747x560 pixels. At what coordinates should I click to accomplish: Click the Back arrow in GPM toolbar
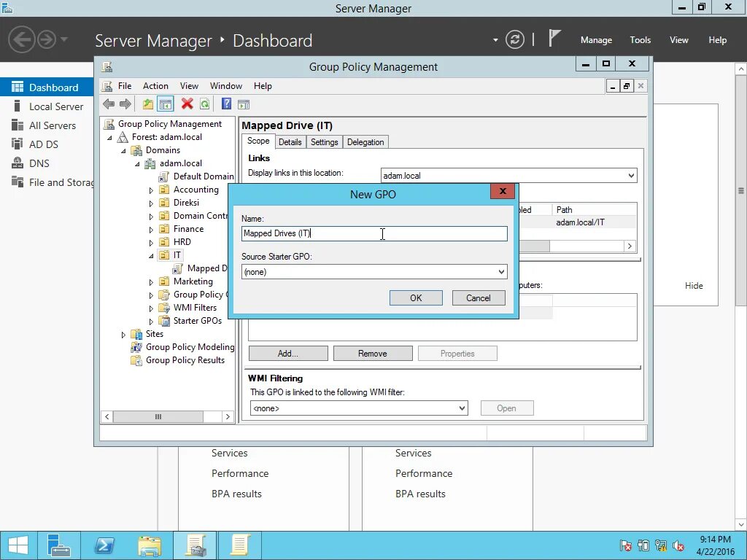(x=109, y=104)
